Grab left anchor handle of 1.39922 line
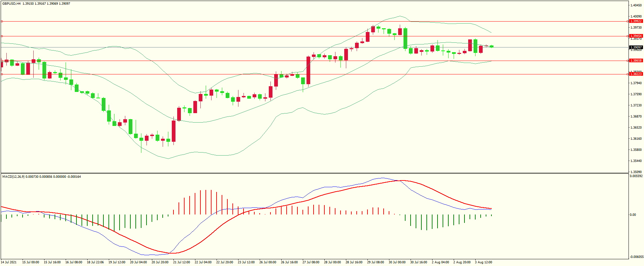Viewport: 644px width, 266px height. 2,21
